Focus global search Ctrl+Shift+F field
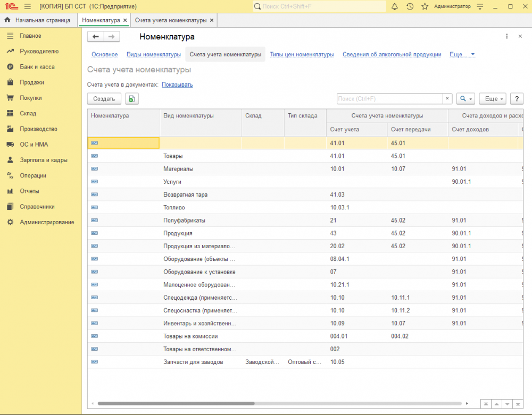 pos(319,6)
